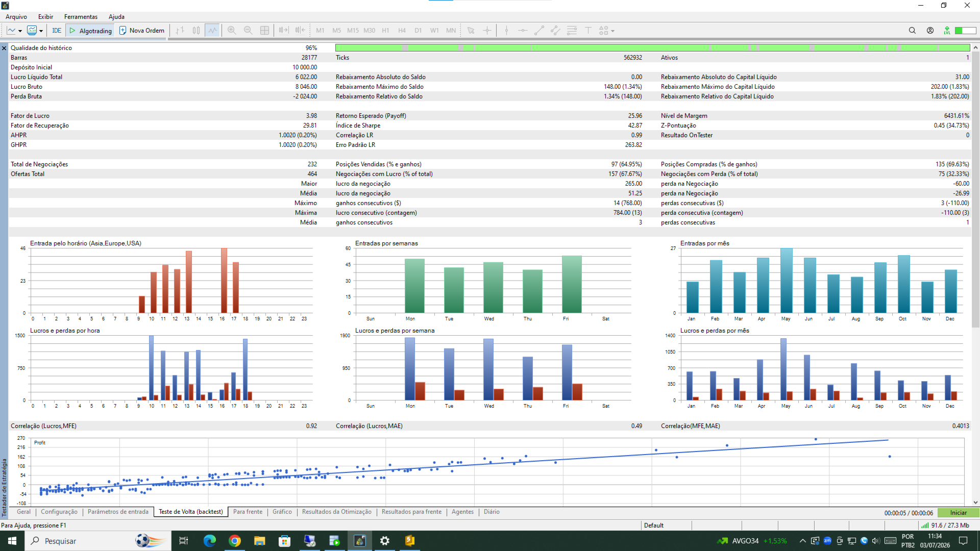This screenshot has width=980, height=551.
Task: Click the AVGO34 stock widget
Action: [752, 541]
